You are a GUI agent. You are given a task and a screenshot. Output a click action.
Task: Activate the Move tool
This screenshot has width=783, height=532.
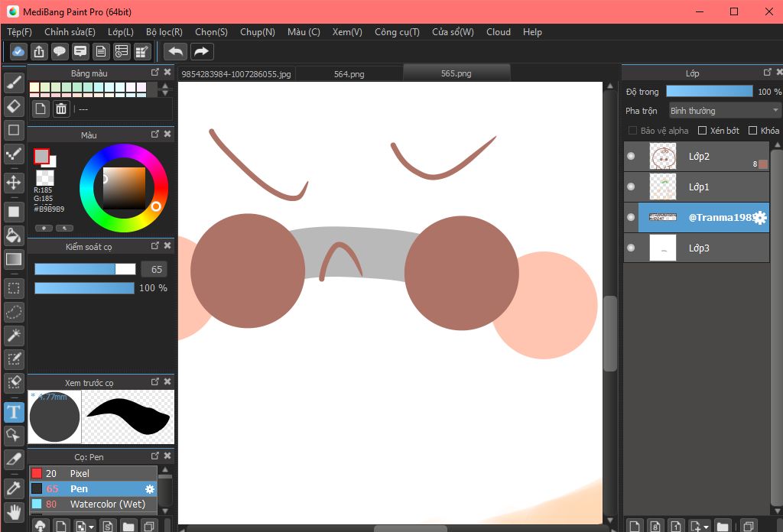tap(14, 183)
